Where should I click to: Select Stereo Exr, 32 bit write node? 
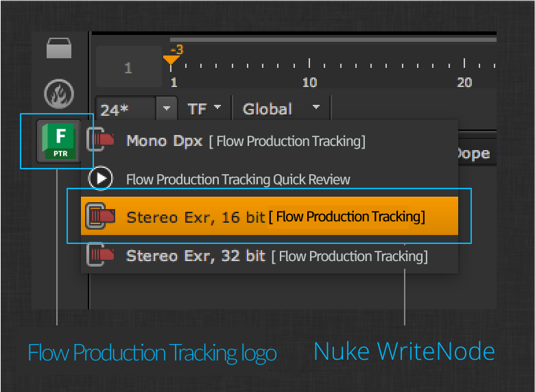pos(270,256)
